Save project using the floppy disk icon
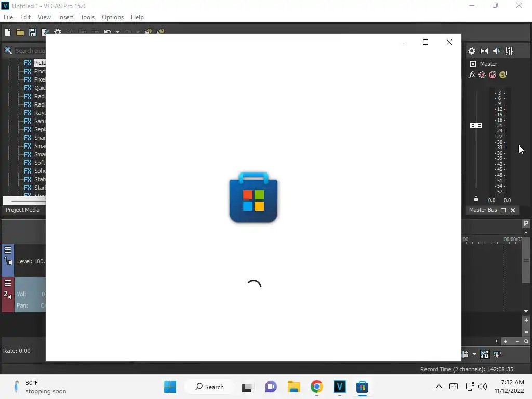This screenshot has height=399, width=532. coord(33,32)
